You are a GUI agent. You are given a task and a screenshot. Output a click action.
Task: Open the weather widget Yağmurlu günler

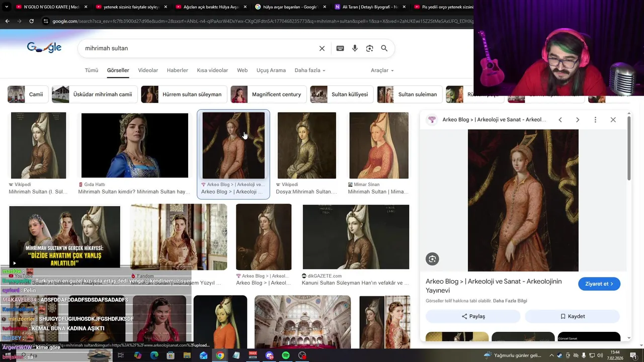(513, 355)
